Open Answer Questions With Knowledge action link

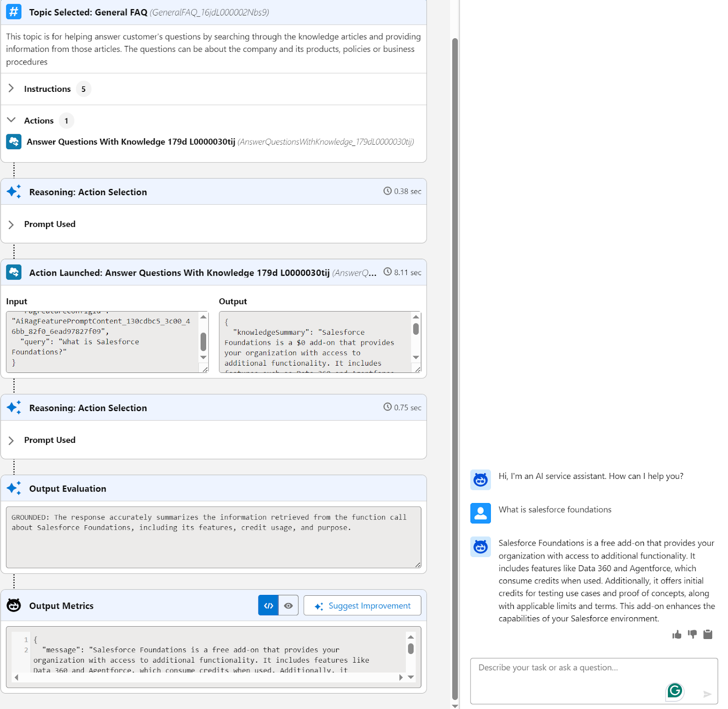(131, 142)
